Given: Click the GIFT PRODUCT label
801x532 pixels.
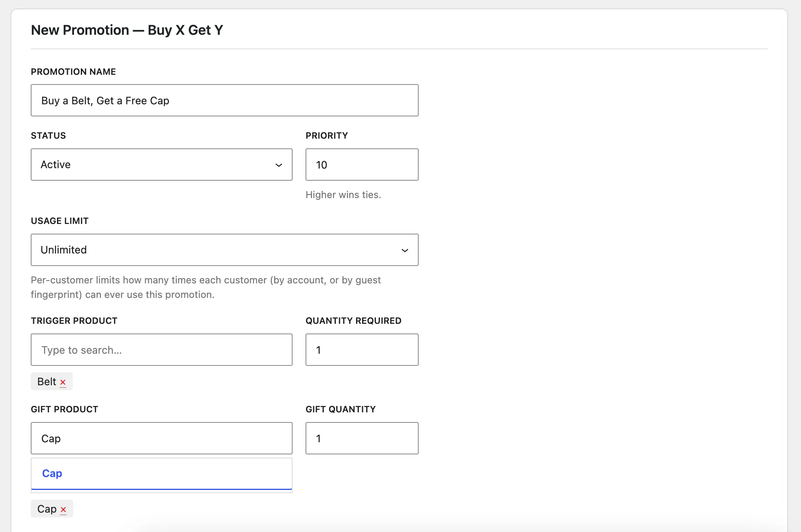Looking at the screenshot, I should click(64, 409).
